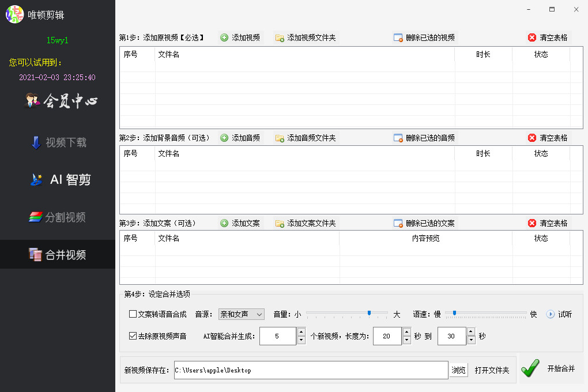Click 状态 header in audio table
588x392 pixels.
(541, 153)
